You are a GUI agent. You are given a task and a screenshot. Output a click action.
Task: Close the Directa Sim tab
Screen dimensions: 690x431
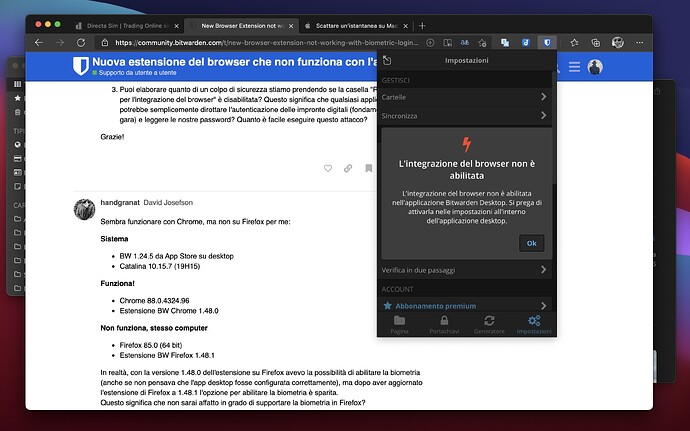click(176, 26)
